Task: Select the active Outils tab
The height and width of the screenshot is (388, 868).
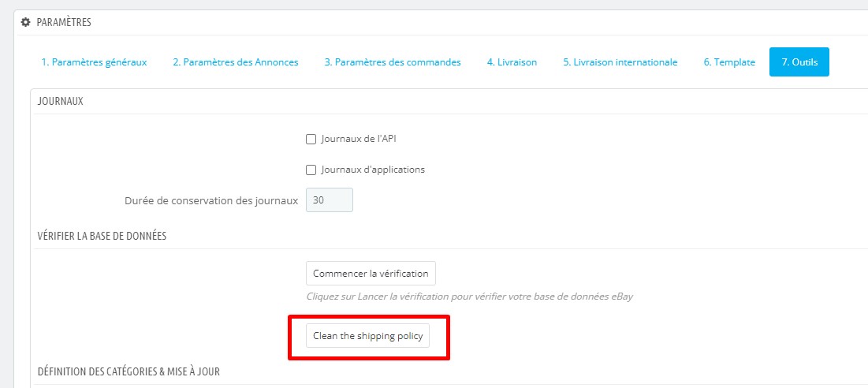Action: (x=799, y=62)
